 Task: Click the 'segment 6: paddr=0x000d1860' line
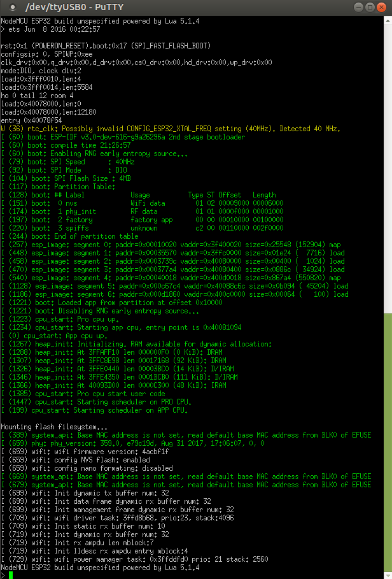point(175,294)
